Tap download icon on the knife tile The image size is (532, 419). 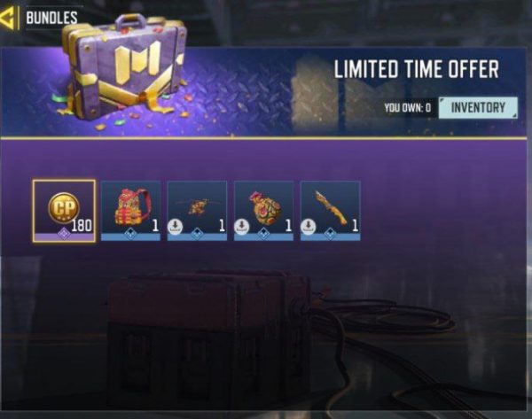coord(308,227)
